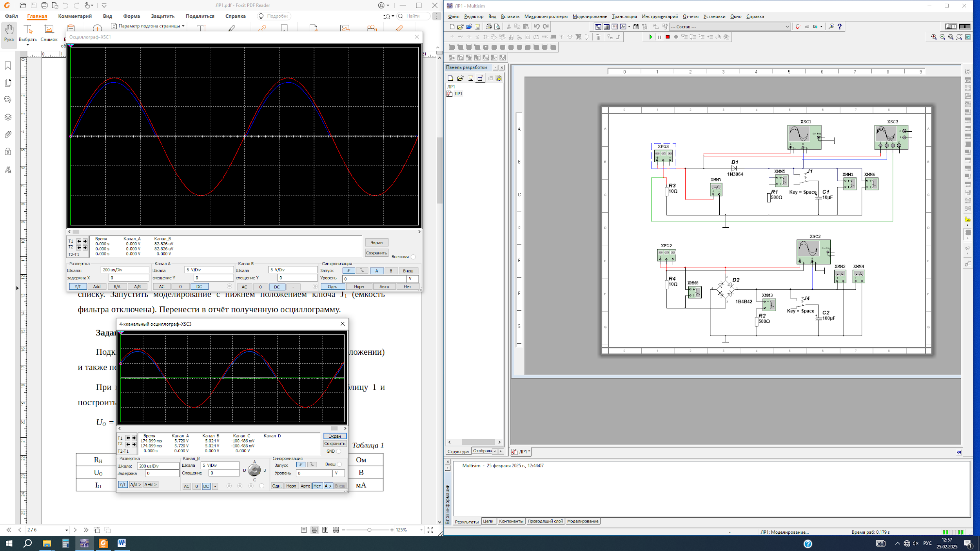Click the Zoom In magnifier in Multisim
Screen dimensions: 980x551
pos(934,37)
